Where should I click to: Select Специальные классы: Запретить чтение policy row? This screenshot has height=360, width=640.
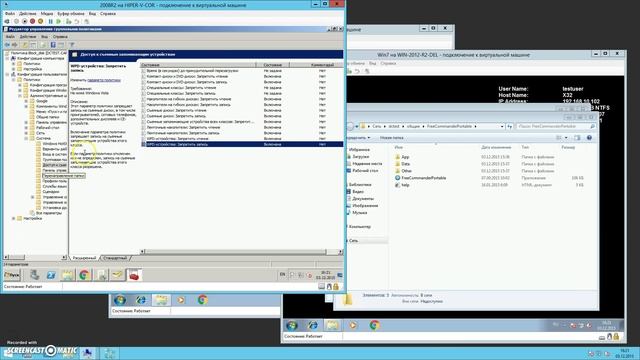(x=242, y=88)
